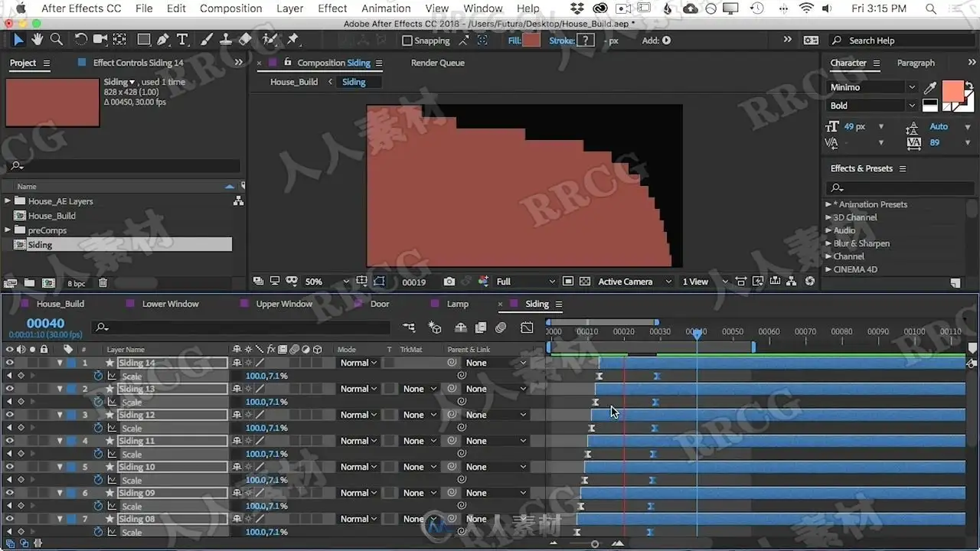Delete selected item with trash icon

103,283
